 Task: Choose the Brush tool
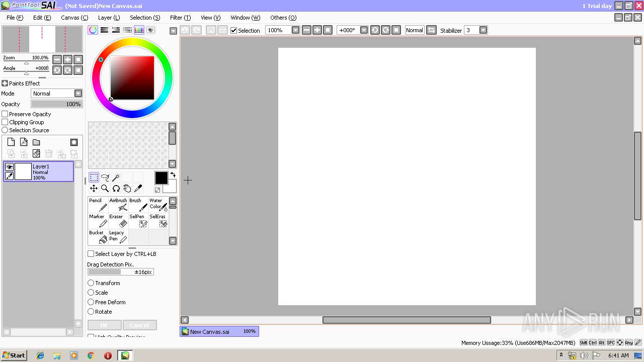tap(138, 205)
